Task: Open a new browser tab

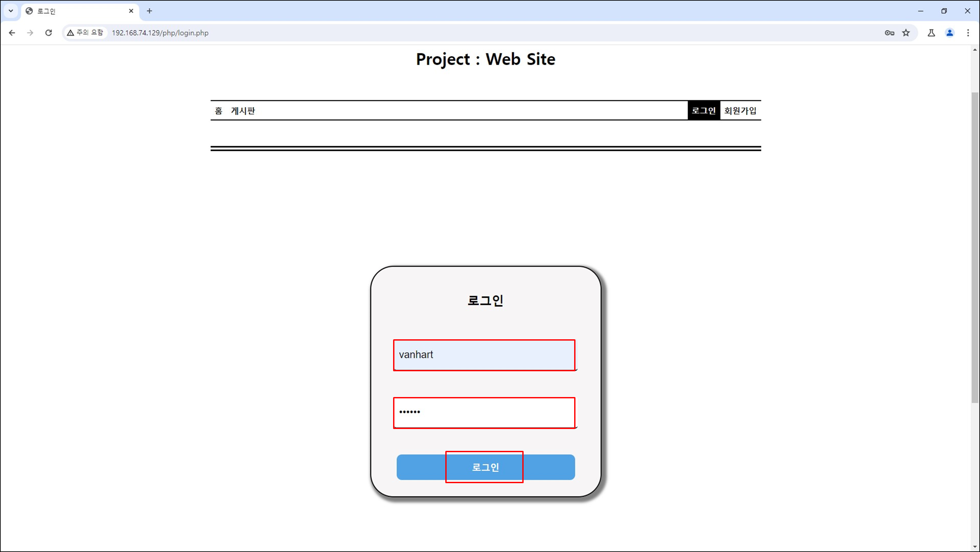Action: [x=149, y=11]
